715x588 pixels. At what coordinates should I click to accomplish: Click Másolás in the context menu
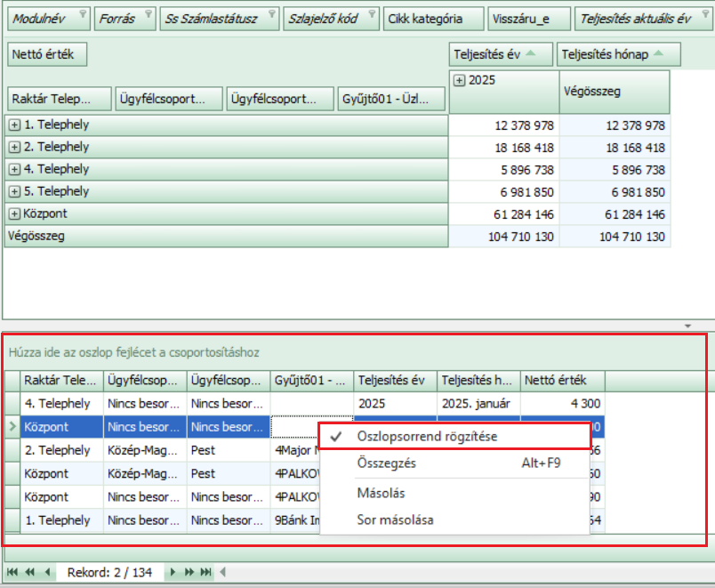(381, 492)
